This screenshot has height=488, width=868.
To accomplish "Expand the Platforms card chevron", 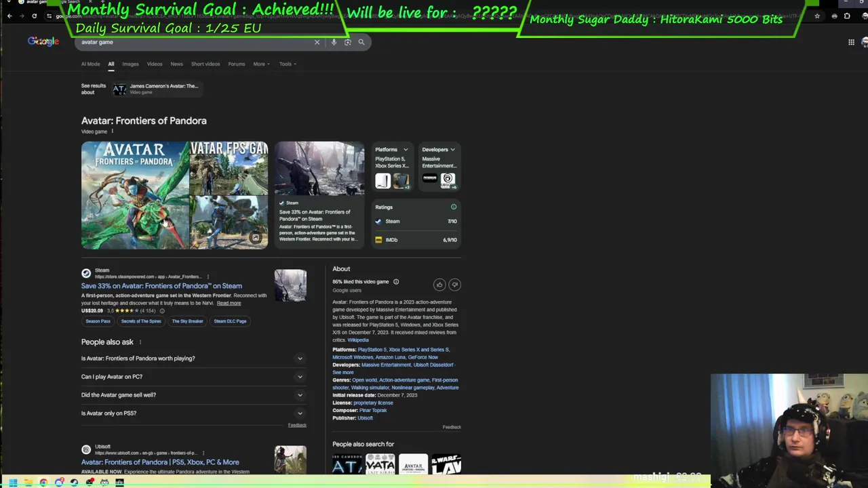I will tap(406, 150).
